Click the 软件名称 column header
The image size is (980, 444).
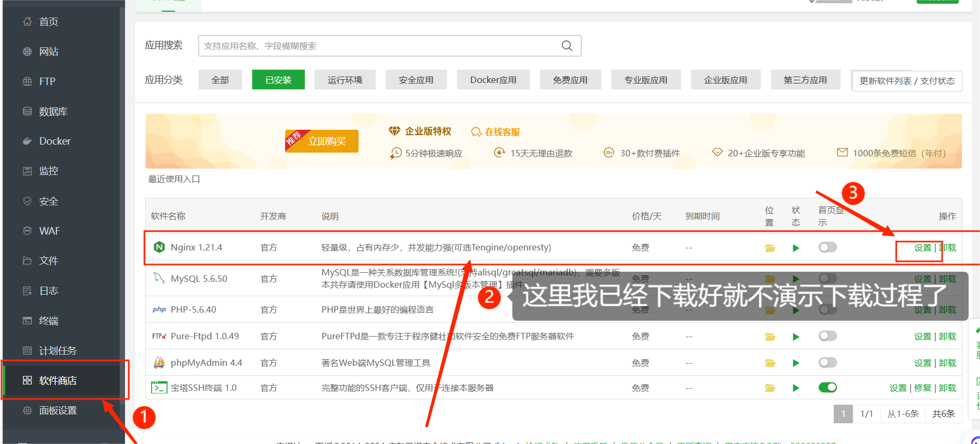[x=168, y=216]
